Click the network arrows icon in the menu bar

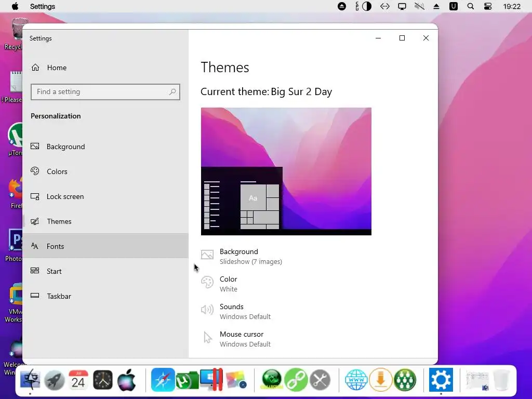pos(385,6)
